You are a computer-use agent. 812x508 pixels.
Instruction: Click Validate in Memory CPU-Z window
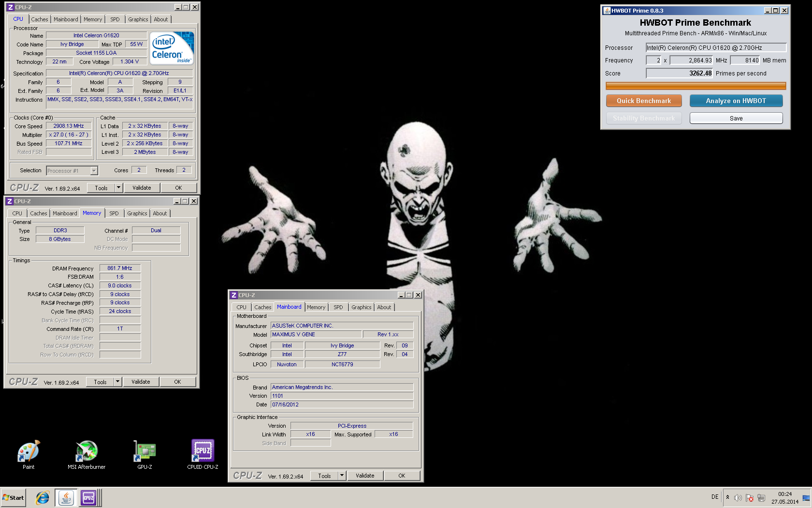pyautogui.click(x=141, y=382)
